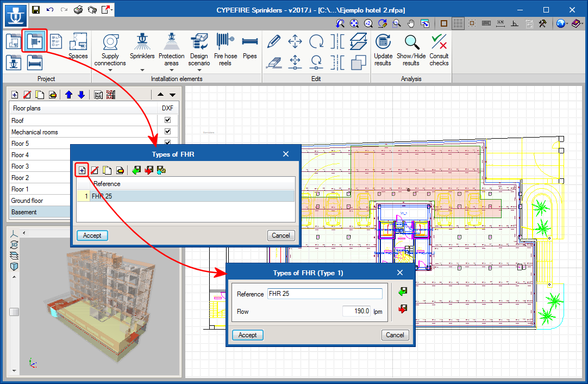The image size is (588, 384).
Task: Click the Flow value input field
Action: pos(356,312)
